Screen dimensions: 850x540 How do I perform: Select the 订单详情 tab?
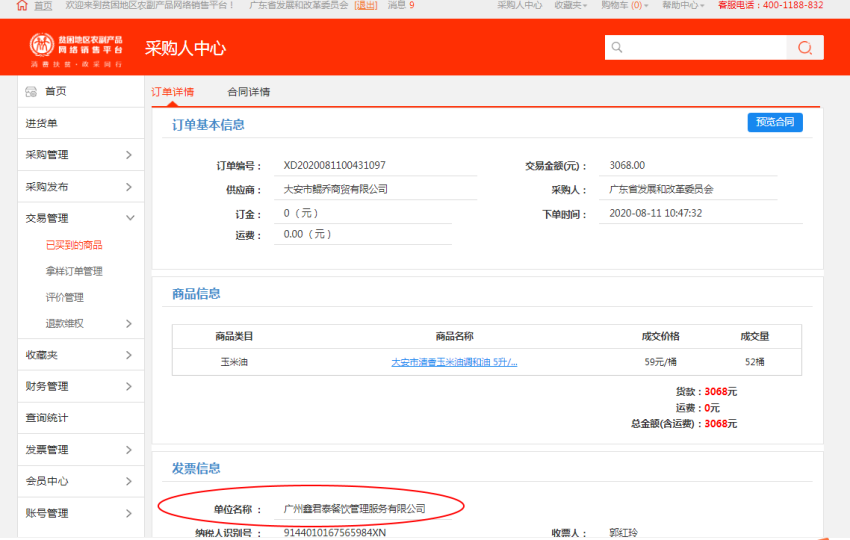[173, 92]
